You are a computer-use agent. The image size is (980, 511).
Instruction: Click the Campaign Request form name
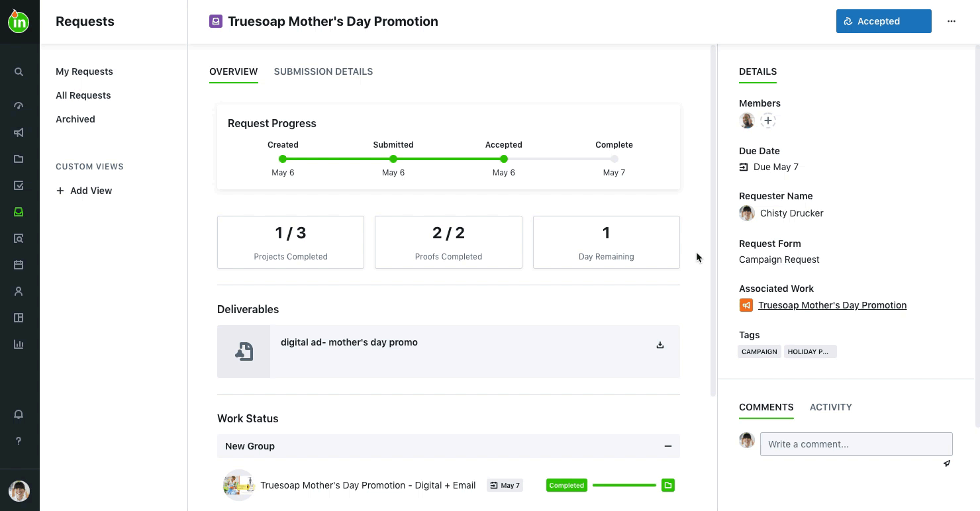pyautogui.click(x=779, y=259)
